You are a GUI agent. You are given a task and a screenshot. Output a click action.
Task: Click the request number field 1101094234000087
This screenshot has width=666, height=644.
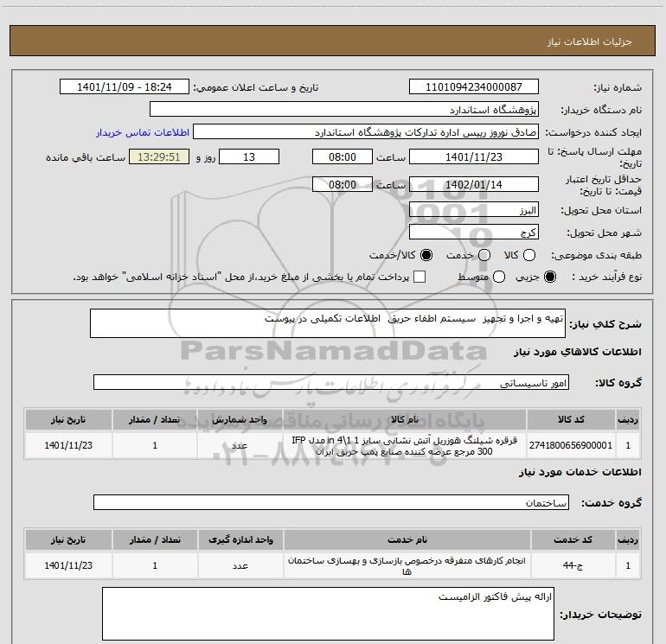pos(474,86)
